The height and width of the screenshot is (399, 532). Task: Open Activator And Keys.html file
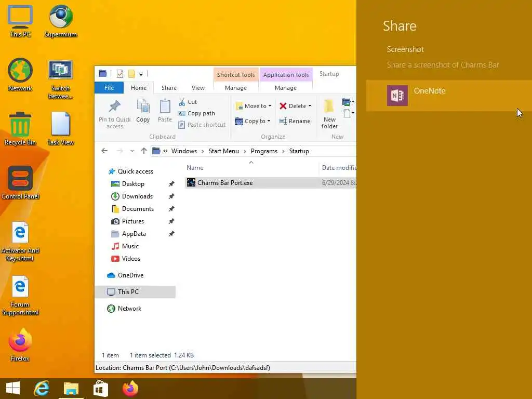(20, 241)
